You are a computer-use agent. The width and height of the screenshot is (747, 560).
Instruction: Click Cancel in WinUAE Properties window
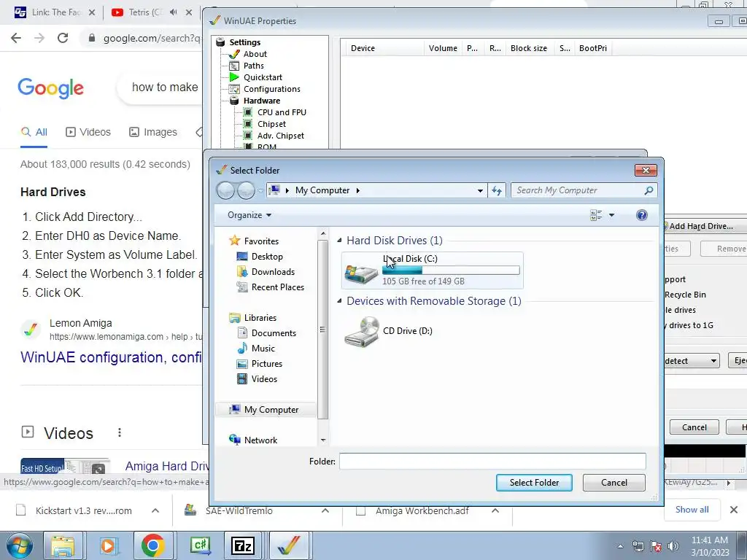[694, 427]
